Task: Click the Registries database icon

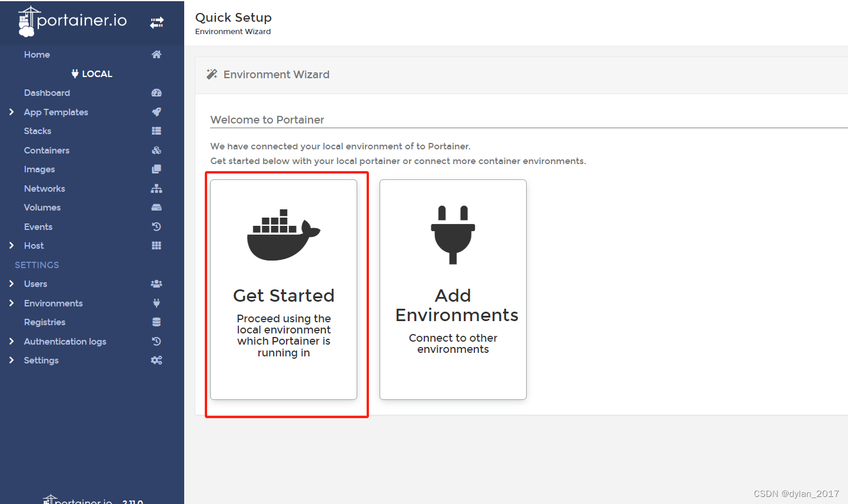Action: click(x=157, y=322)
